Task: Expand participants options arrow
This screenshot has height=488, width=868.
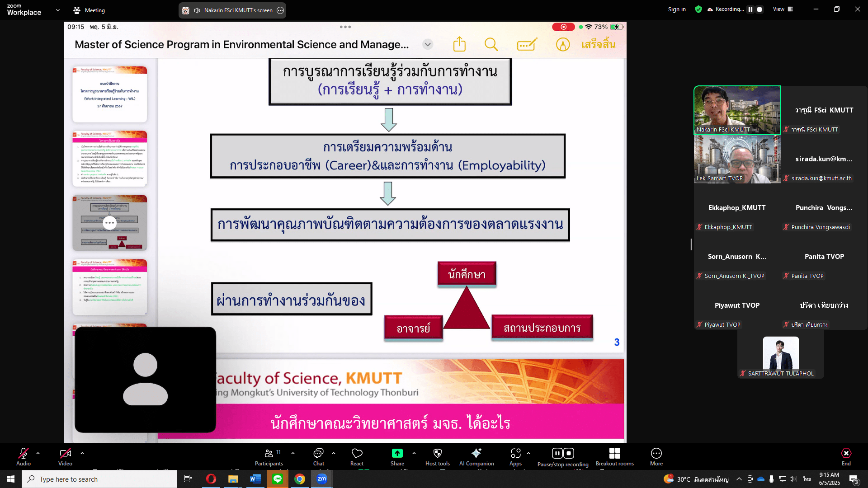Action: coord(293,453)
